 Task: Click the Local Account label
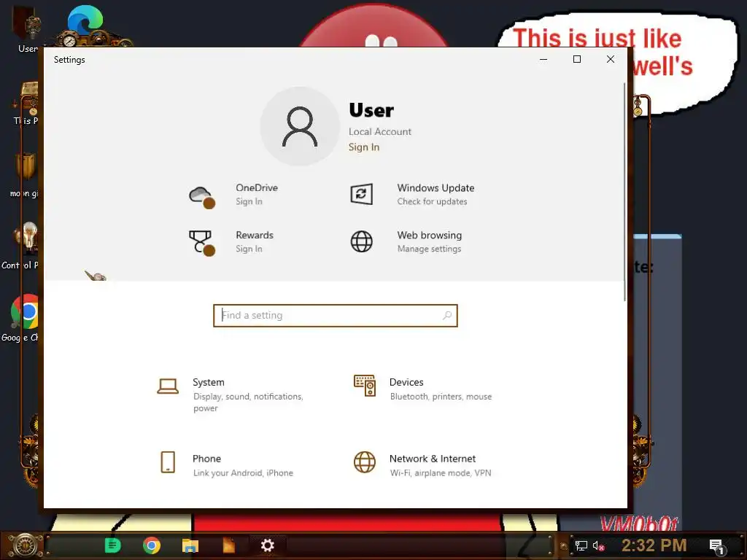[x=379, y=131]
